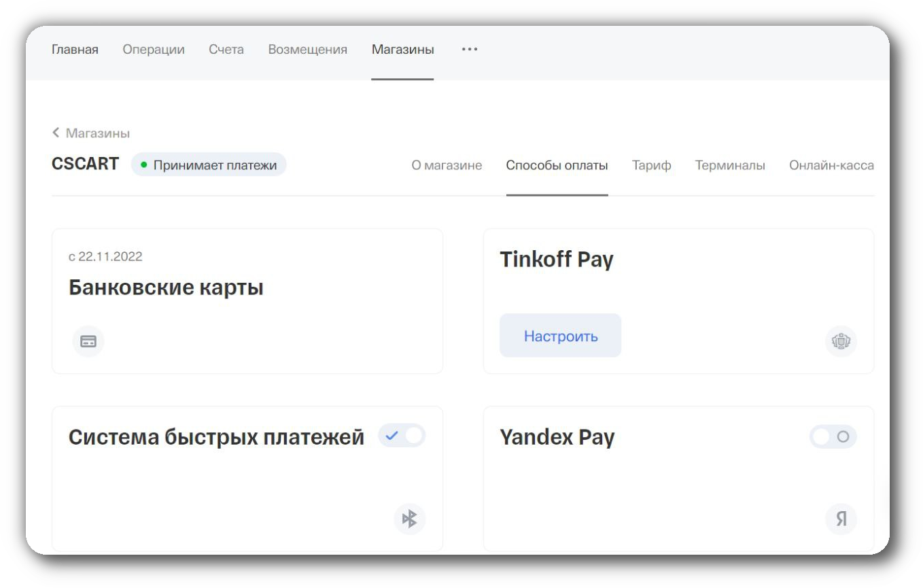Click the Yandex "Я" logo icon

click(841, 519)
